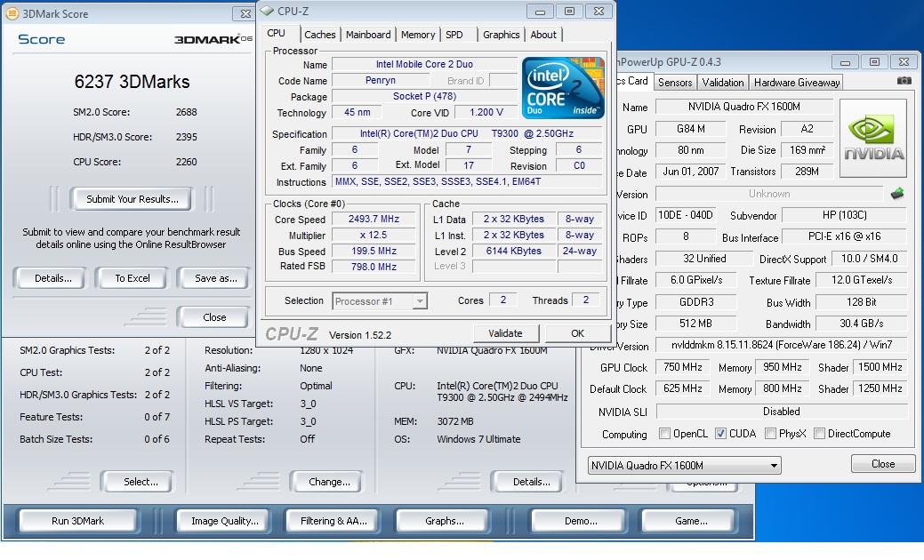The image size is (924, 560).
Task: Open the SPD tab
Action: [x=454, y=35]
